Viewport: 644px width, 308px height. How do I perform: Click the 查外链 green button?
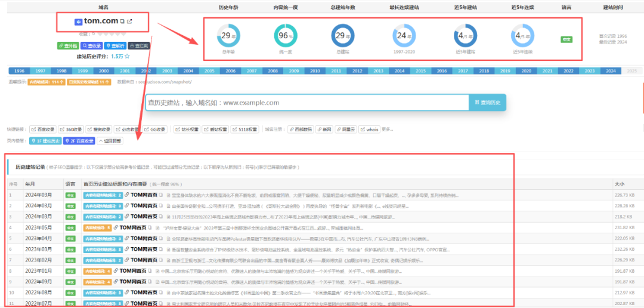coord(68,45)
